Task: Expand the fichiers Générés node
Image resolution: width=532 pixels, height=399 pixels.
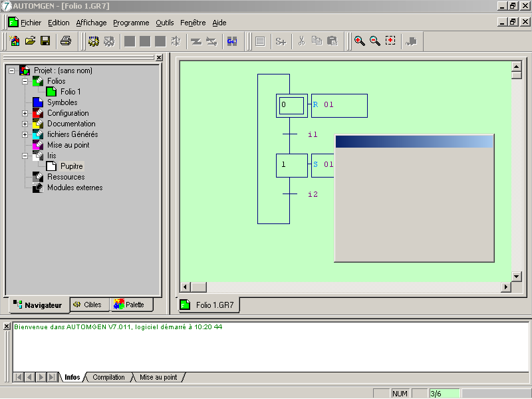Action: point(25,134)
